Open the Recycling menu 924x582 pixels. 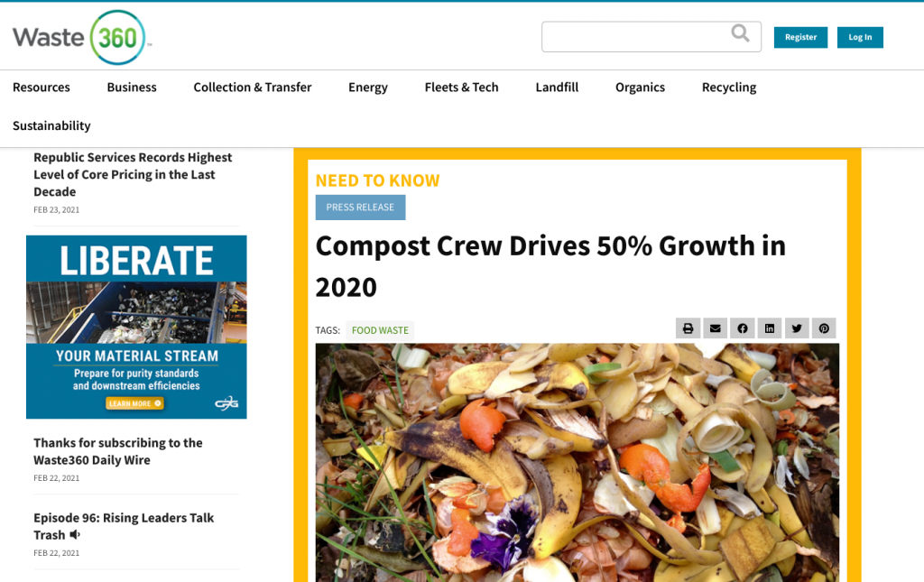pos(728,88)
